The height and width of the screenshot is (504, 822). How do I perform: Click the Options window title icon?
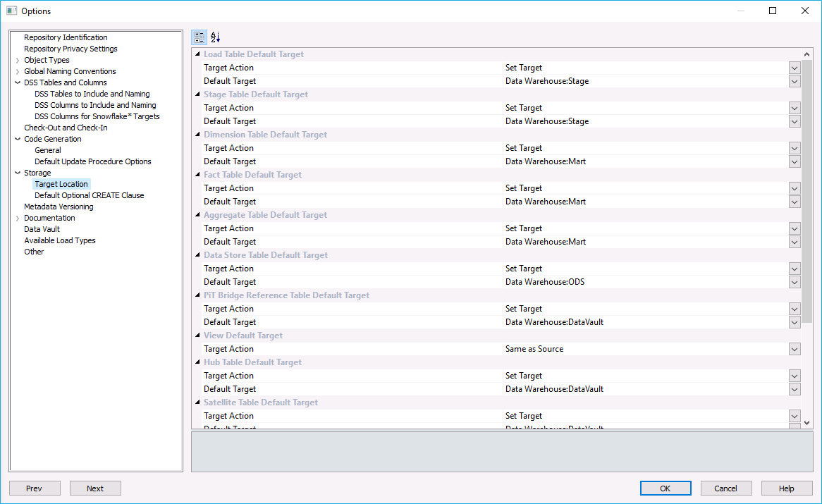(11, 11)
